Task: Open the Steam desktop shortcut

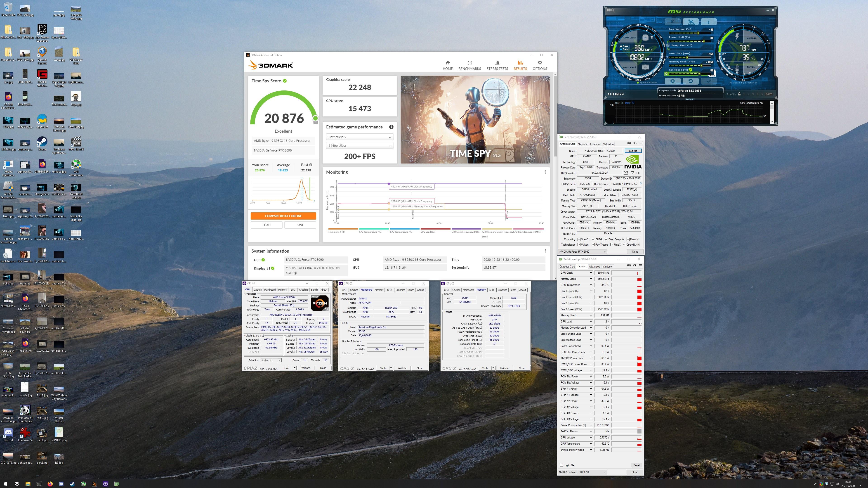Action: [x=42, y=144]
